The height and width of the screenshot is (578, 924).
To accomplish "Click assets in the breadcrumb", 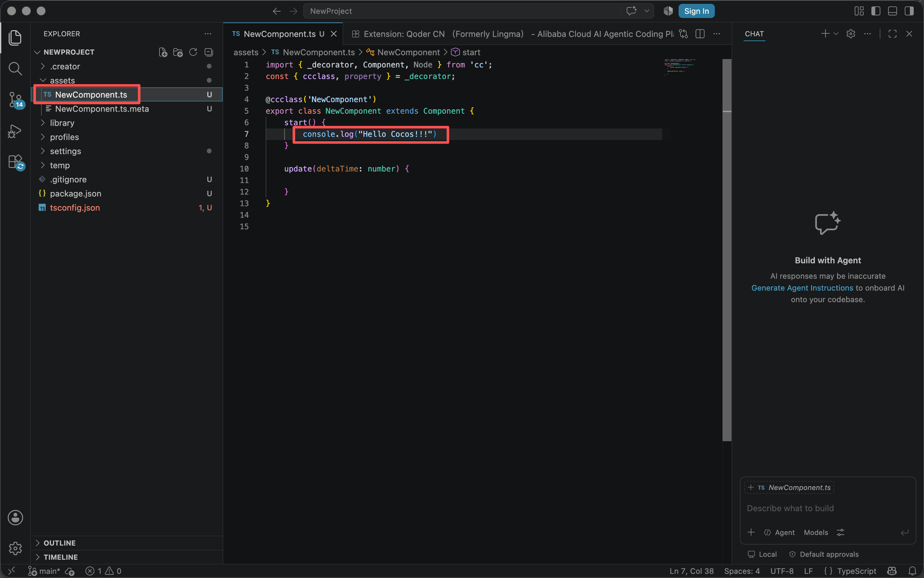I will pos(245,52).
